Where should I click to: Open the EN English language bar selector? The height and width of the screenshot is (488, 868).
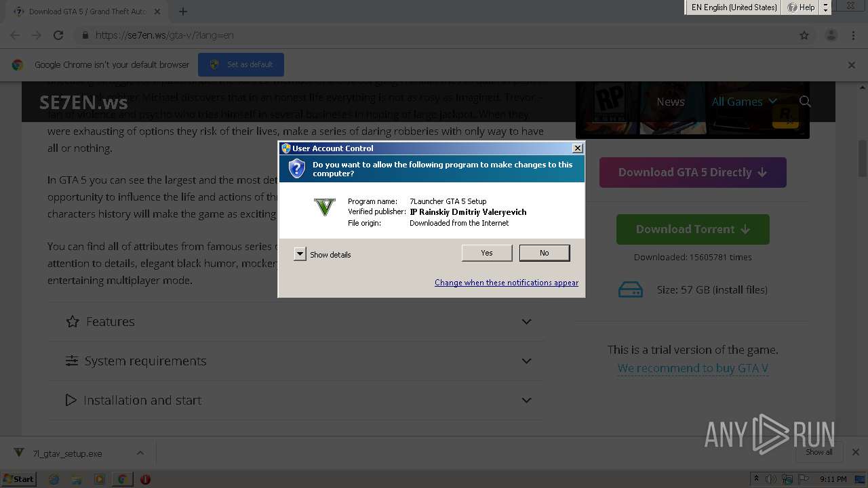pyautogui.click(x=734, y=7)
